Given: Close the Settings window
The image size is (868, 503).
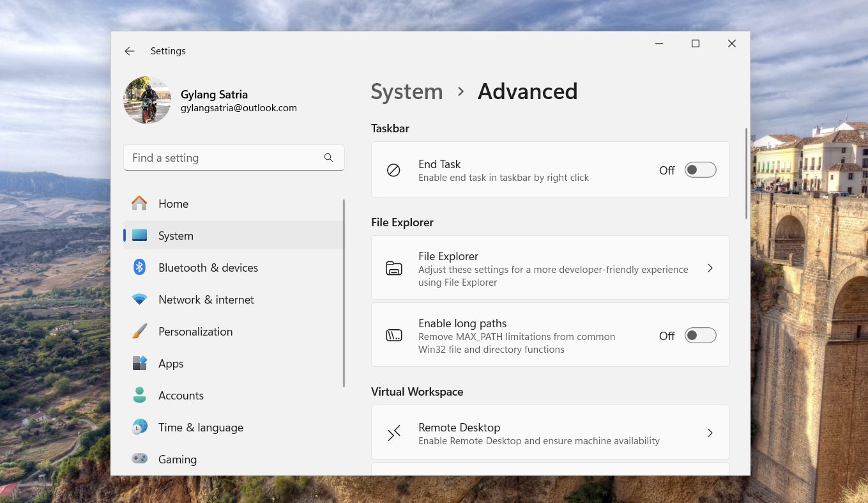Looking at the screenshot, I should (732, 43).
